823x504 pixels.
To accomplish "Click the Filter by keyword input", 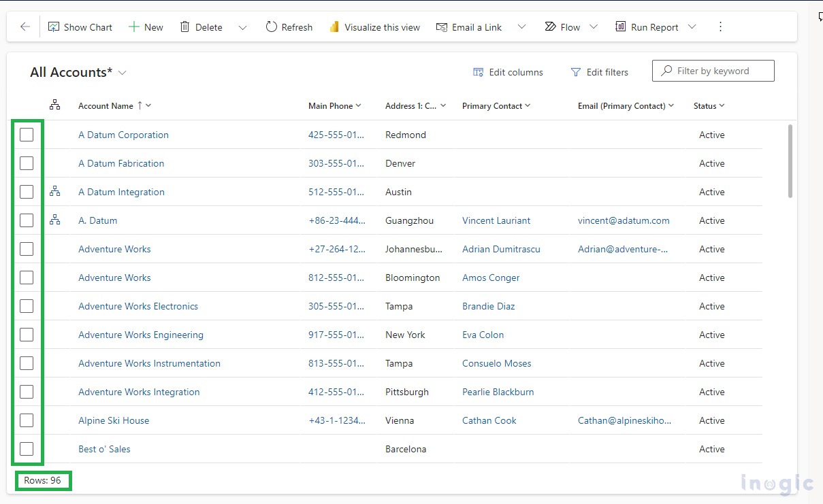I will pyautogui.click(x=713, y=71).
